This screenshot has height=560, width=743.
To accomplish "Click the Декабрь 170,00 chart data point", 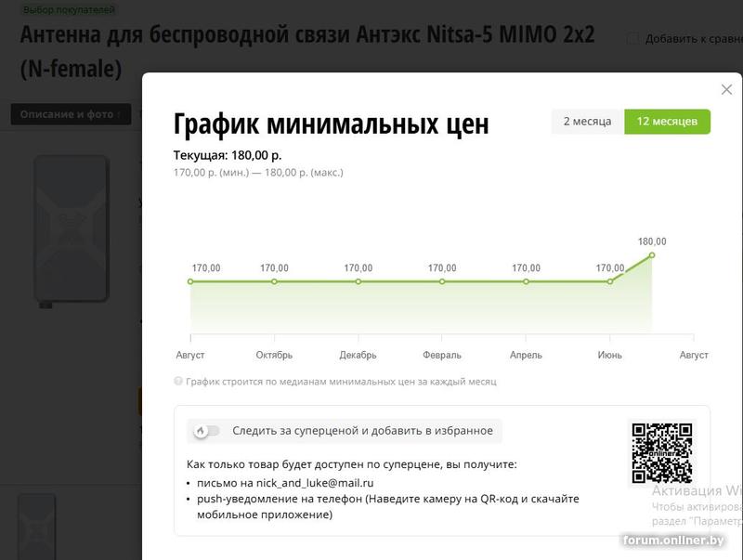I will coord(358,281).
